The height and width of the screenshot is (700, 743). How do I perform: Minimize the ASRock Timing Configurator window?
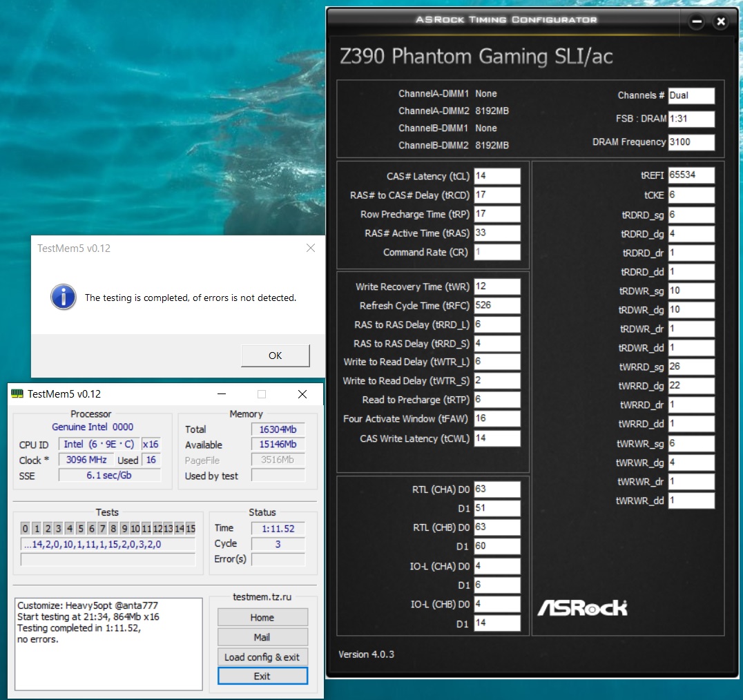tap(696, 21)
